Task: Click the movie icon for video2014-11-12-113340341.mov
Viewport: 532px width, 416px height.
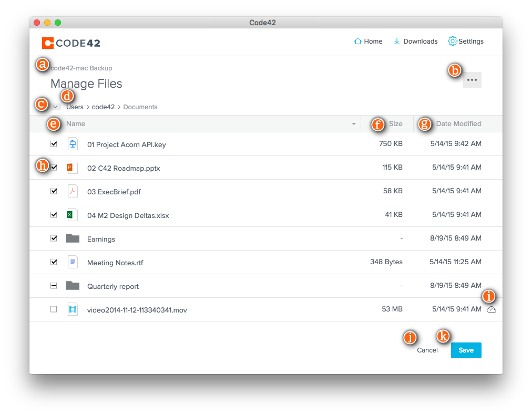Action: pyautogui.click(x=73, y=309)
